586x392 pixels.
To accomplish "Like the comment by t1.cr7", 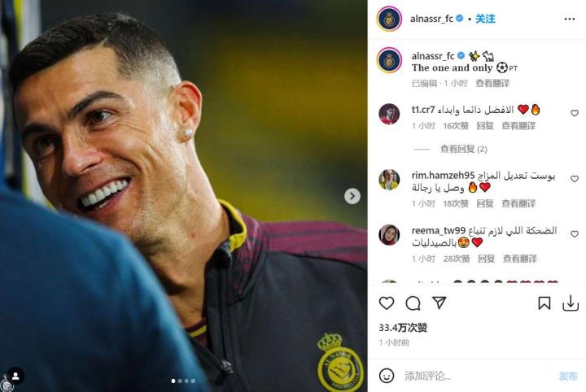I will click(575, 113).
